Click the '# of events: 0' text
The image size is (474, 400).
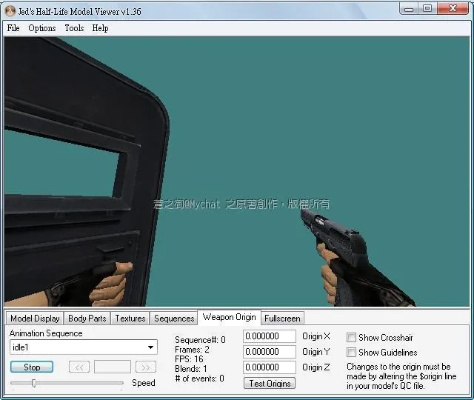click(x=199, y=378)
